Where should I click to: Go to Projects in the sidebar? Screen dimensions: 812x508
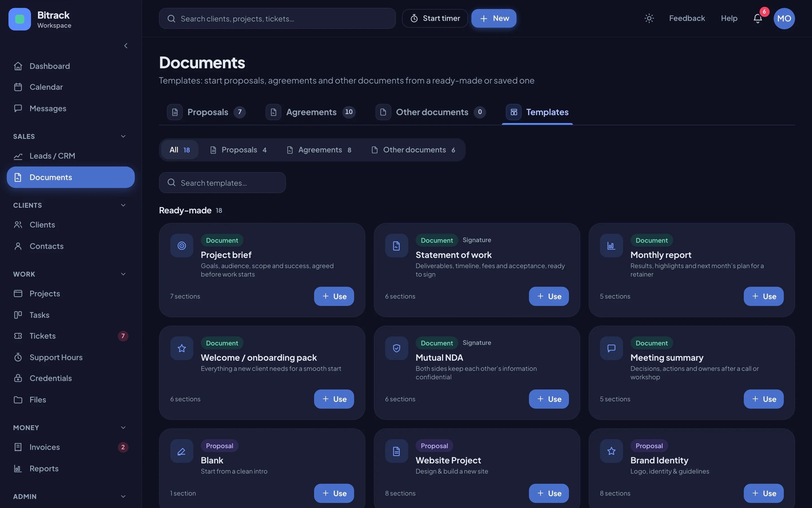coord(70,293)
